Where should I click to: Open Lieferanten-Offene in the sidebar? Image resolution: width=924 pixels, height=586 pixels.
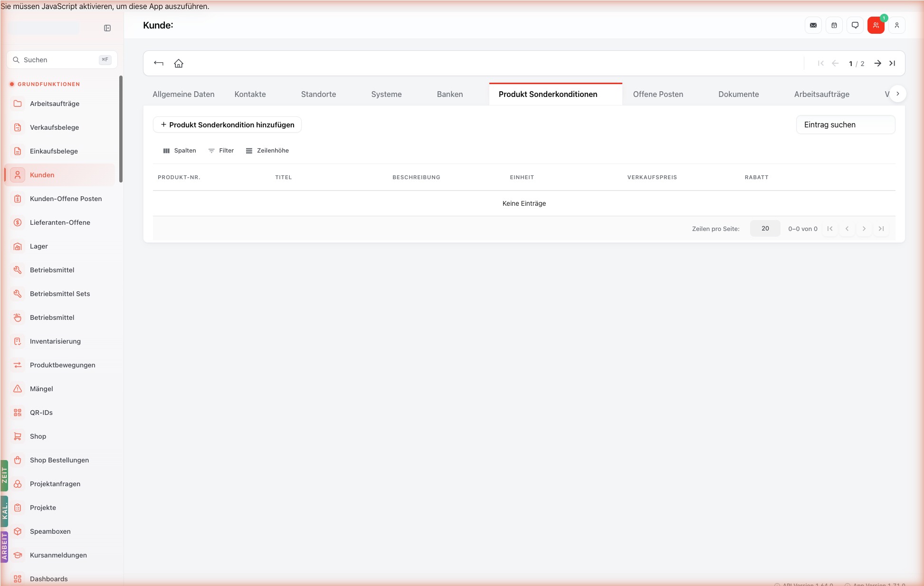point(60,222)
